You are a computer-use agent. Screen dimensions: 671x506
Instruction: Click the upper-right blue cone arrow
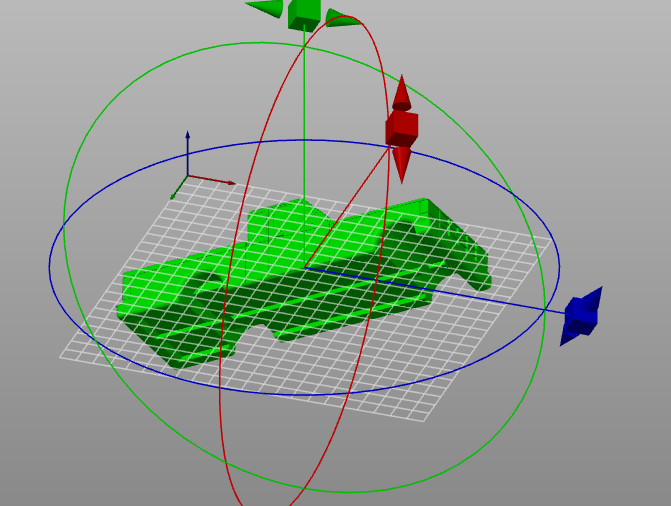[594, 298]
